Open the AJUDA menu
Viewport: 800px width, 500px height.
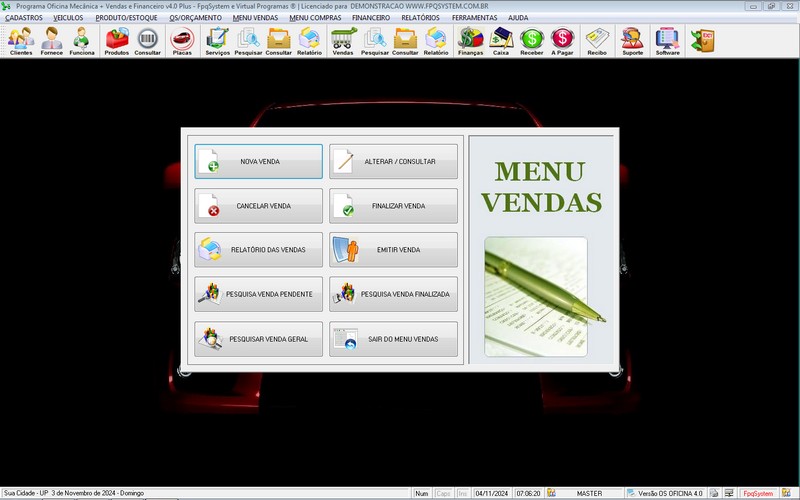[518, 18]
